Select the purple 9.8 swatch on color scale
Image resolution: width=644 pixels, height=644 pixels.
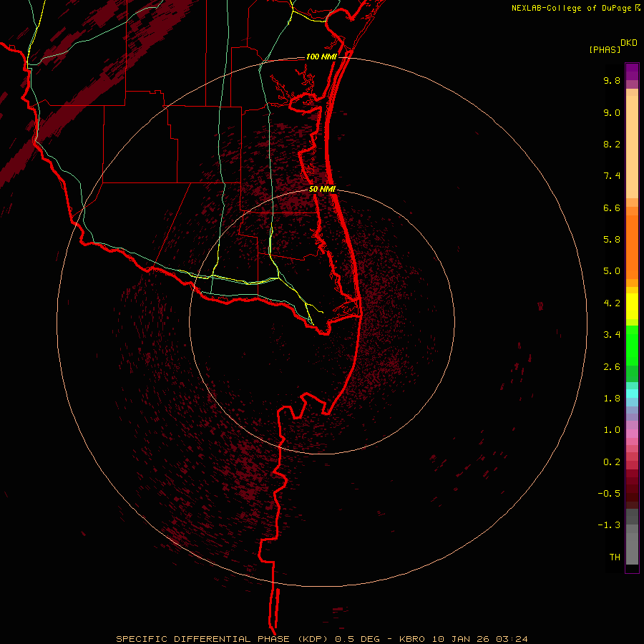coord(632,72)
